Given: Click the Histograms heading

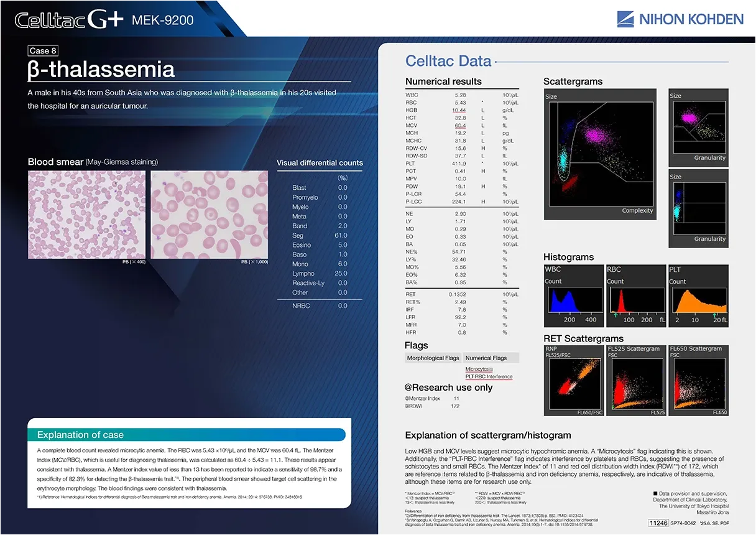Looking at the screenshot, I should click(568, 257).
